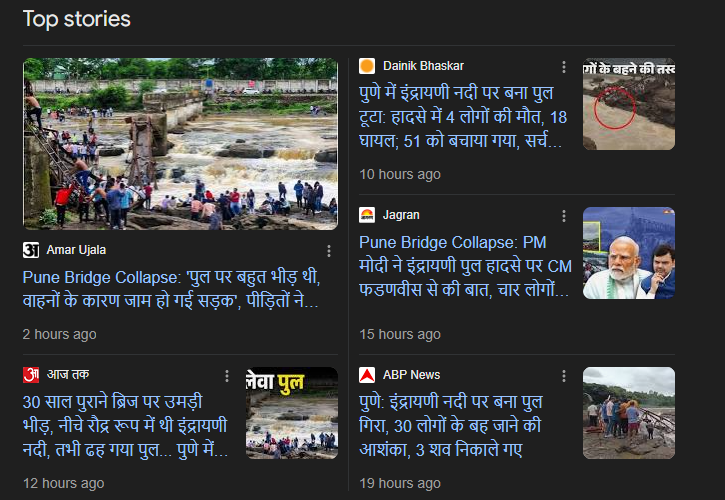Click the '12 hours ago' timestamp
Screen dimensions: 725x500
click(x=63, y=483)
